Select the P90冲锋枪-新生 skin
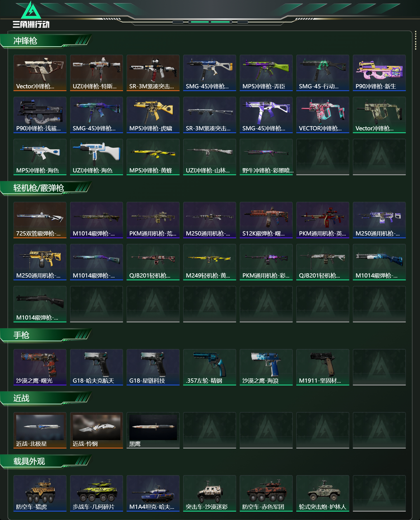The height and width of the screenshot is (520, 420). point(379,73)
